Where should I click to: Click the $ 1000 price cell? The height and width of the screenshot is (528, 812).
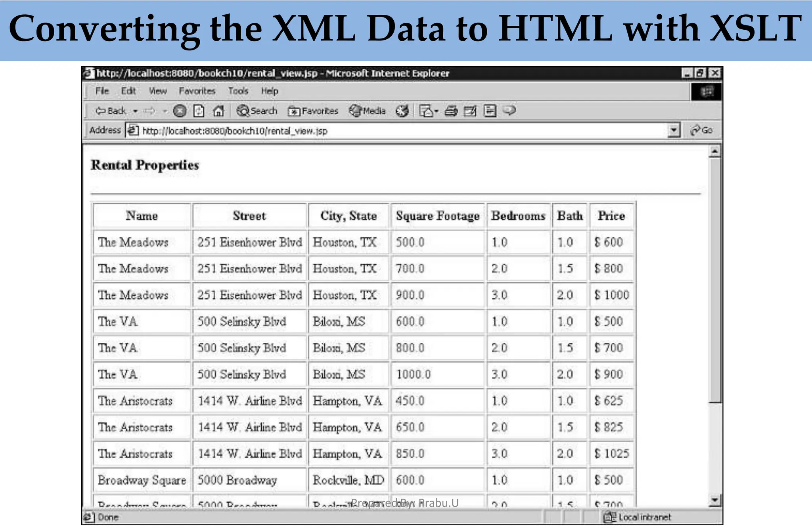click(x=611, y=295)
